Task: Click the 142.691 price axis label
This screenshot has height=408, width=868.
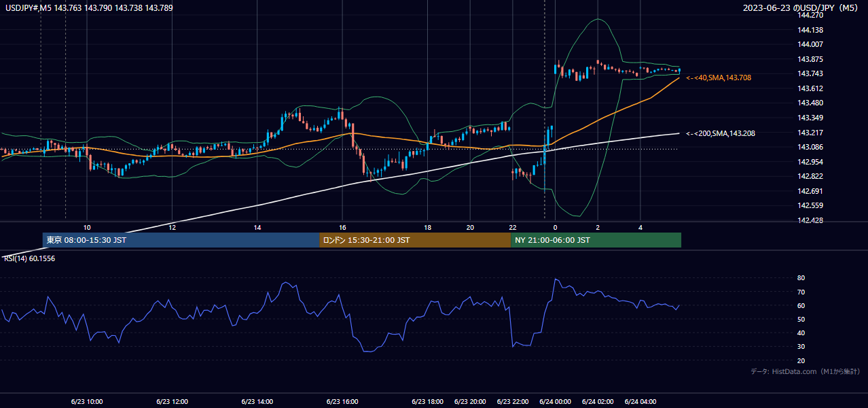Action: [x=810, y=191]
